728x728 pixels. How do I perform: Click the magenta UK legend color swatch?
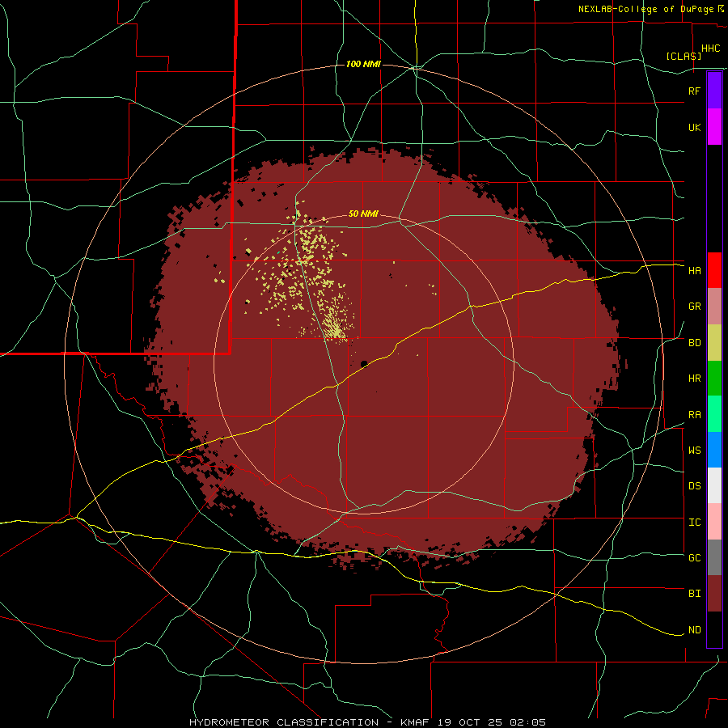(714, 127)
